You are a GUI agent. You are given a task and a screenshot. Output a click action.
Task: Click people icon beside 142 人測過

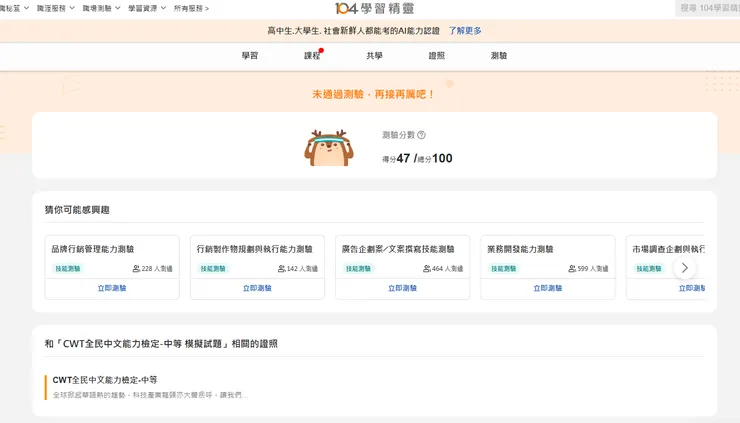pos(282,269)
